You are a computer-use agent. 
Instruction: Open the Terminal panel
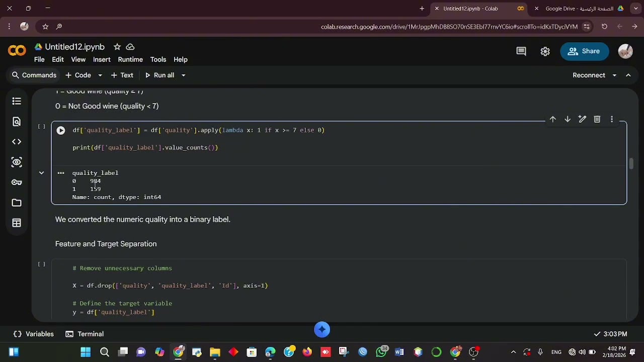coord(85,334)
